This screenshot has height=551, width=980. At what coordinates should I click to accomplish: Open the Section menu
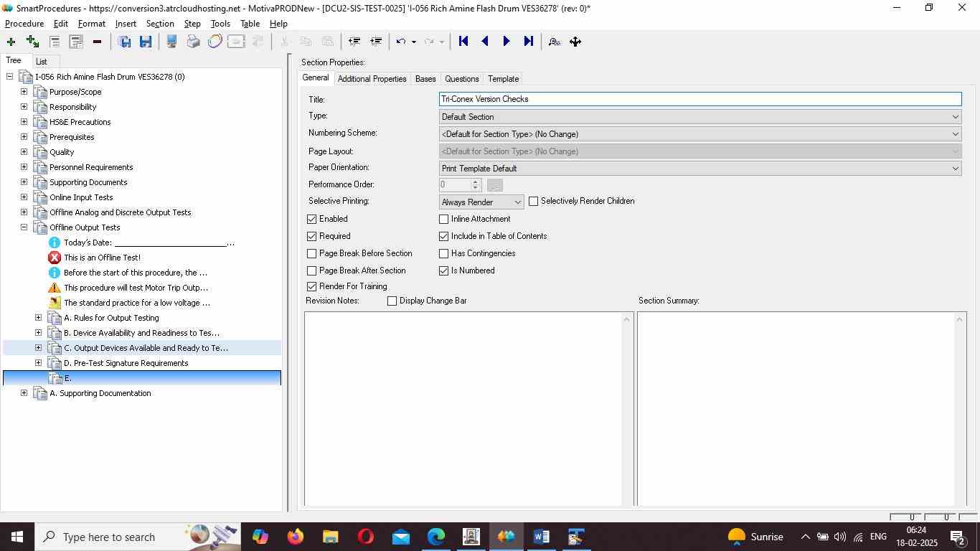click(160, 24)
